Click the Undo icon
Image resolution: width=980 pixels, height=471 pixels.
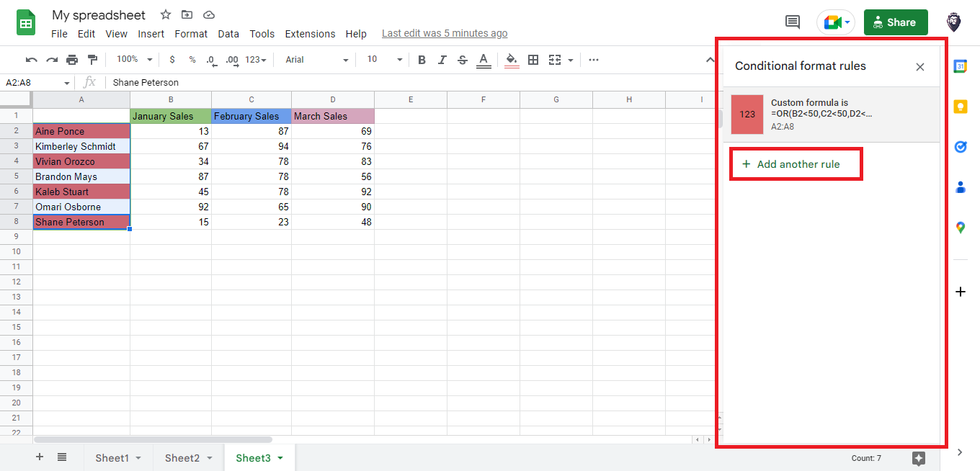point(32,59)
